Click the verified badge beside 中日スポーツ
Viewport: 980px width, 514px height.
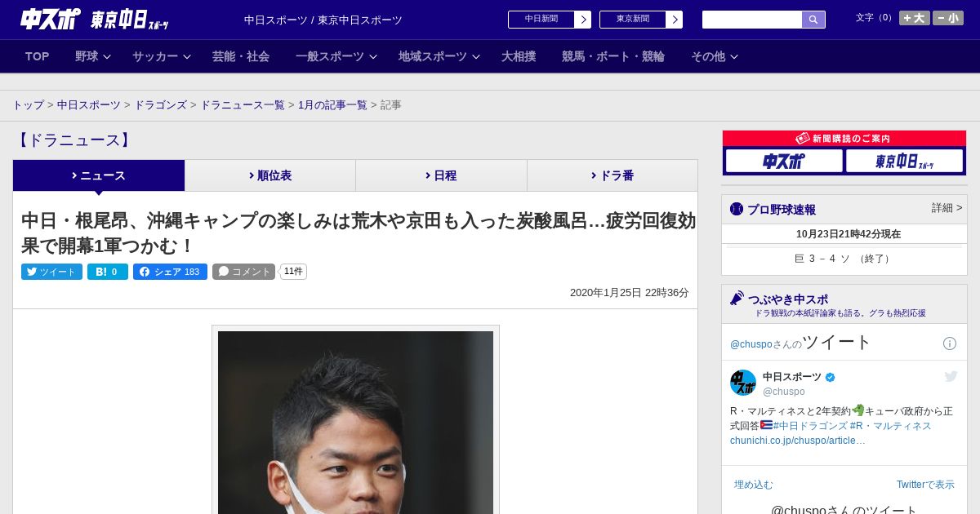[831, 377]
